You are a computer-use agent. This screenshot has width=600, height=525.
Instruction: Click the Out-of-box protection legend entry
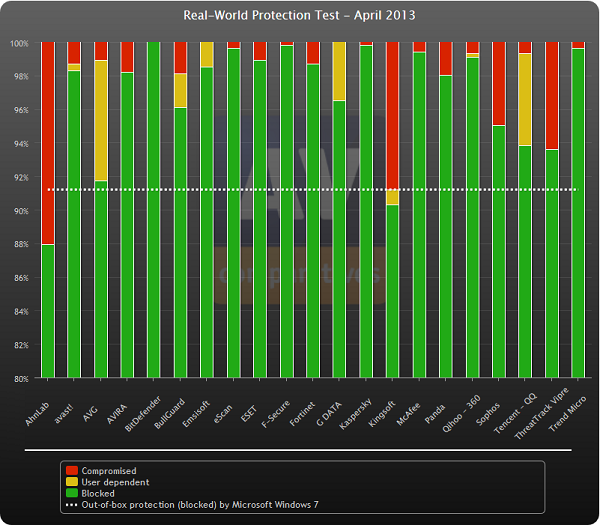click(x=192, y=505)
